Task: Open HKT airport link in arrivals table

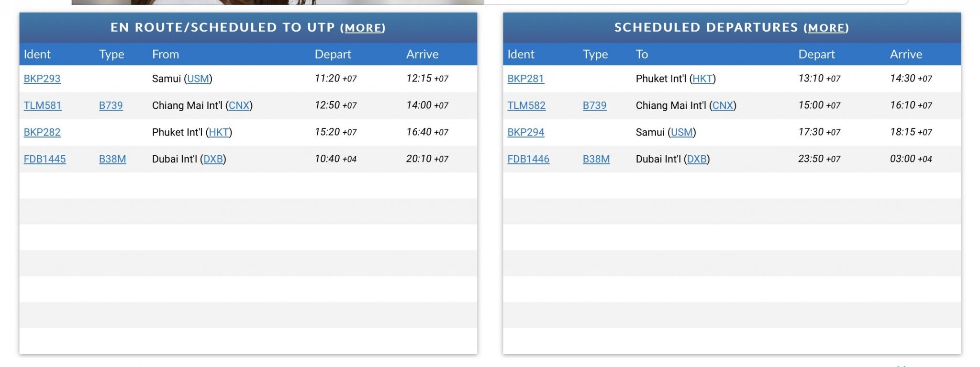Action: [x=219, y=132]
